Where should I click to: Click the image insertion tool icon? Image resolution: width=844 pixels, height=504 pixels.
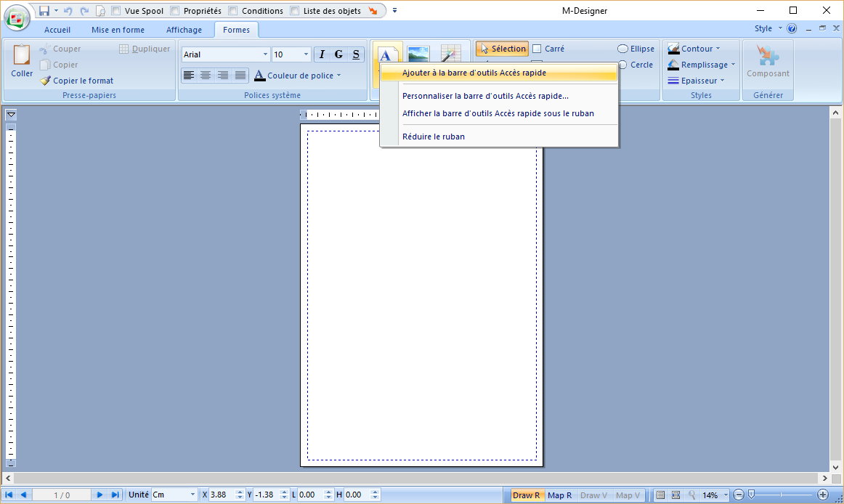tap(418, 52)
